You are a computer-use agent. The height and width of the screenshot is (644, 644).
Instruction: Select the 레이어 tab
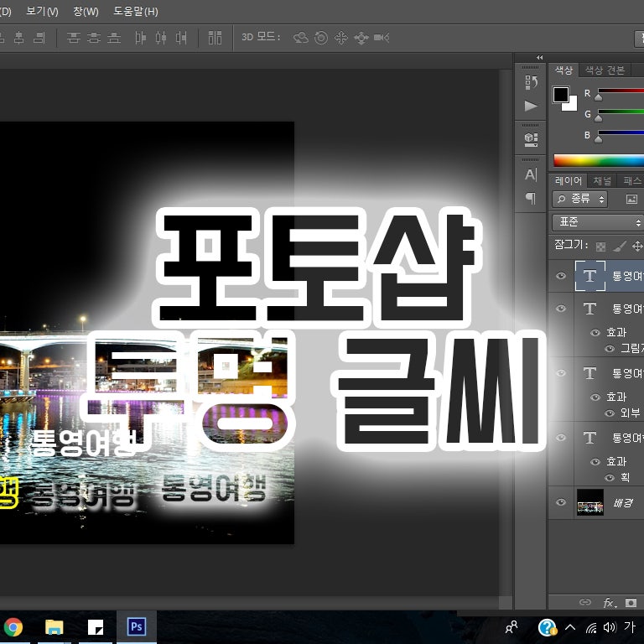pos(569,181)
